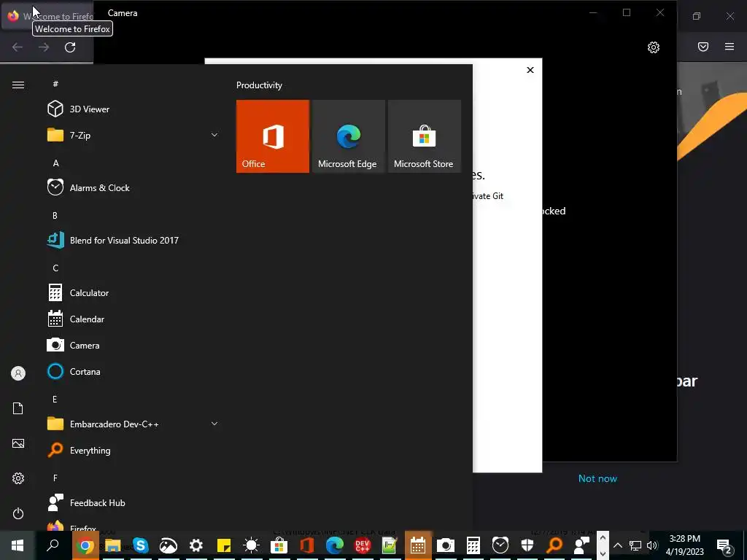
Task: Expand the 7-Zip folder chevron
Action: point(214,135)
